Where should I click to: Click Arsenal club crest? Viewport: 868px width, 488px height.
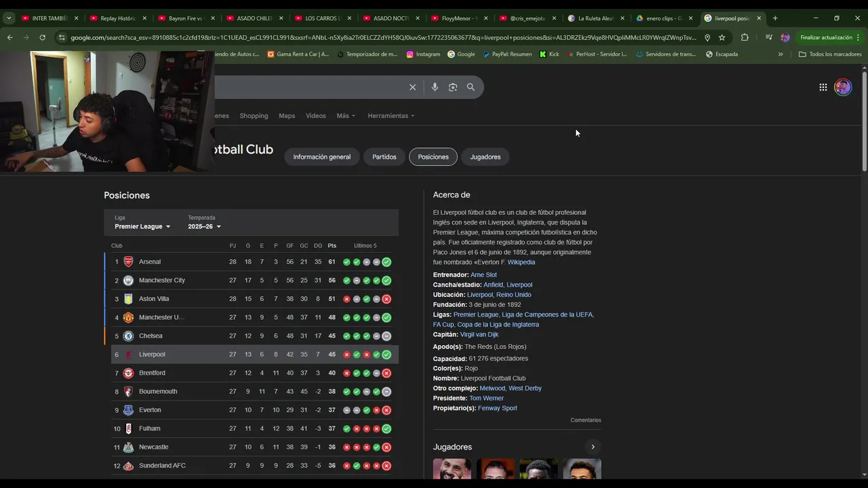pos(128,262)
